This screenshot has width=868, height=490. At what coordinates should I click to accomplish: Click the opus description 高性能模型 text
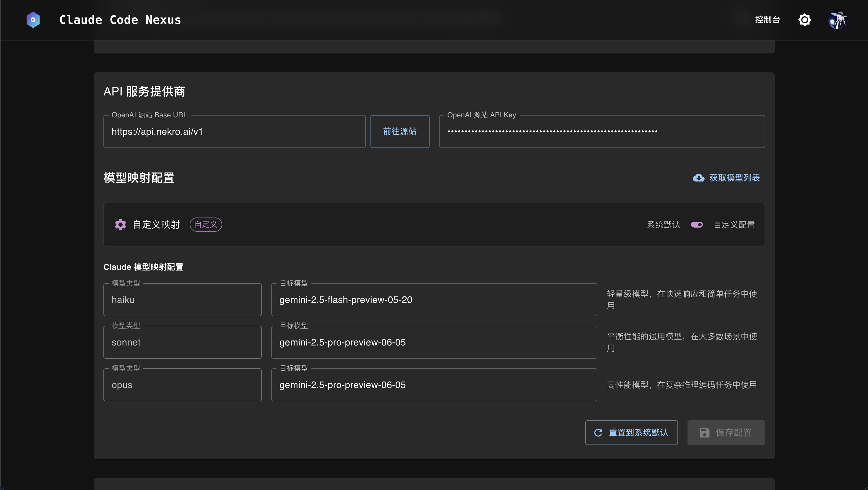[682, 385]
